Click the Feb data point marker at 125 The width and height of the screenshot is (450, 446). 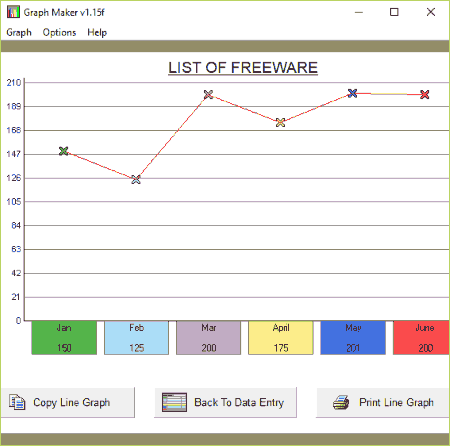point(136,179)
